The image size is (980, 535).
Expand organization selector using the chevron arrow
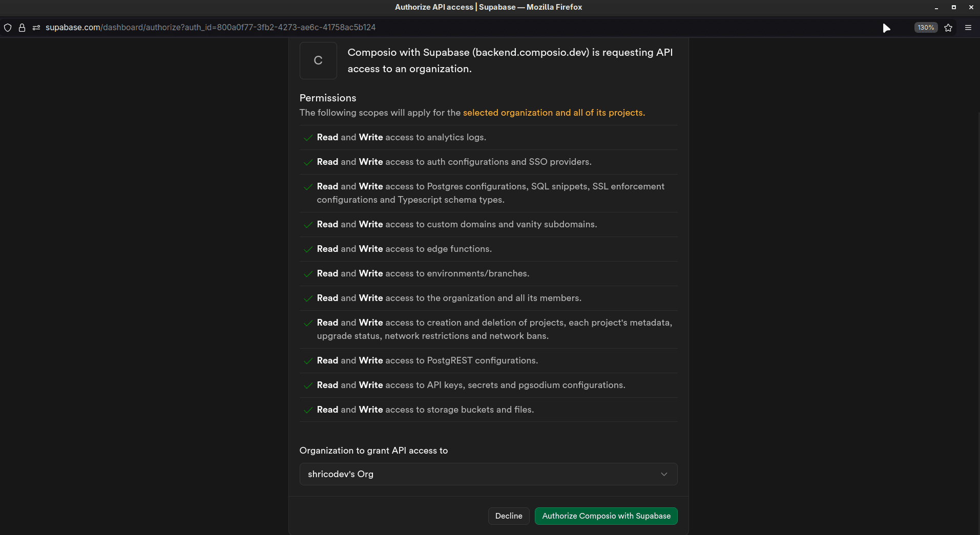664,474
